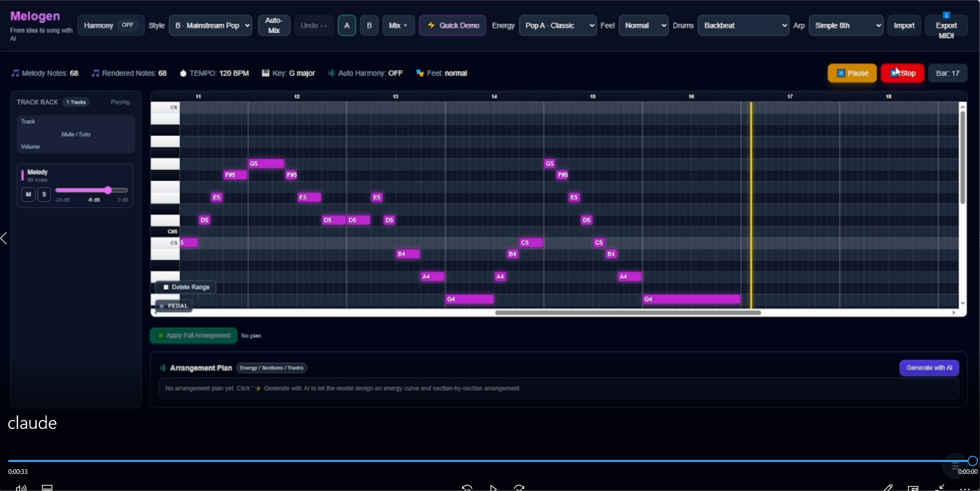
Task: Check the Delete Range checkbox
Action: [x=166, y=287]
